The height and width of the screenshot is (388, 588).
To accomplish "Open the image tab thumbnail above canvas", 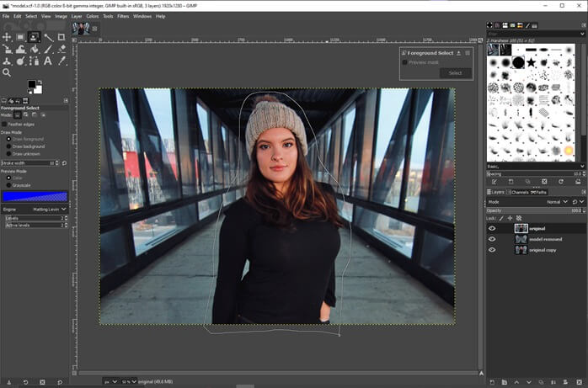I will coord(81,28).
